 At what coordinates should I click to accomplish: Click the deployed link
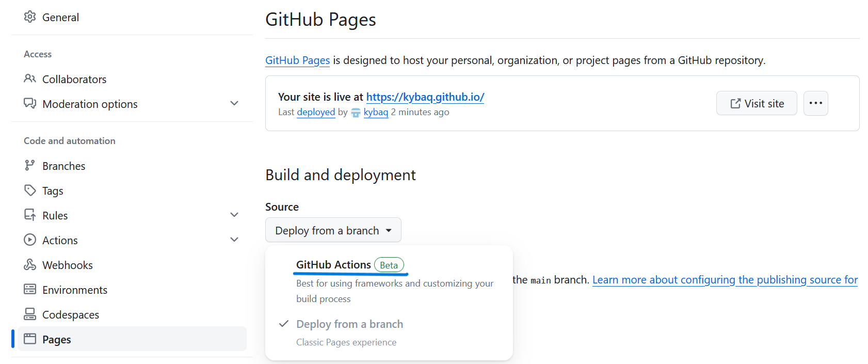coord(316,112)
